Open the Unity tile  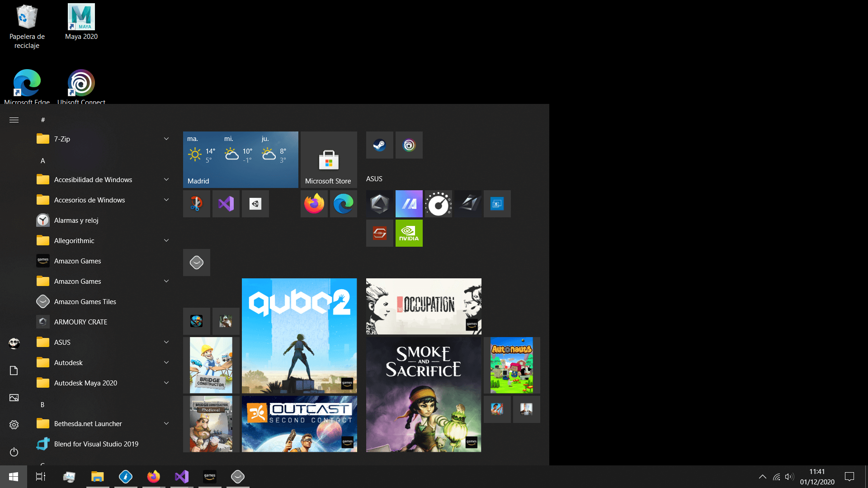[255, 204]
